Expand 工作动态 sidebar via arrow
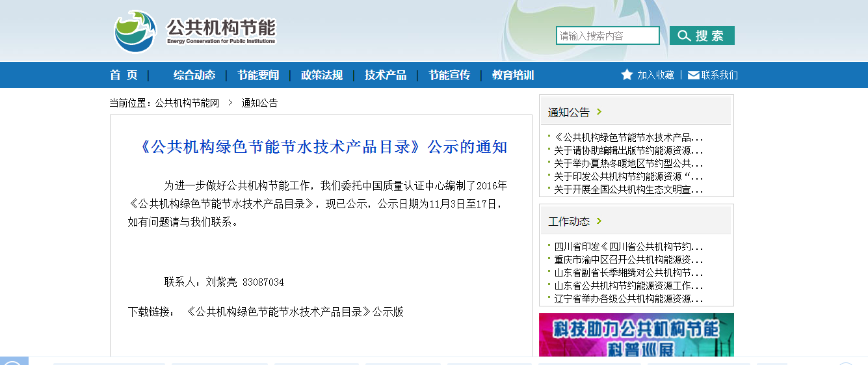Viewport: 868px width, 365px height. tap(599, 221)
